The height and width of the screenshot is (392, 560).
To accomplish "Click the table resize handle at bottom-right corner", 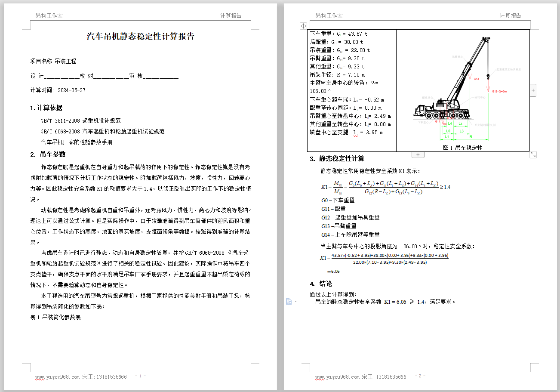I will (533, 154).
